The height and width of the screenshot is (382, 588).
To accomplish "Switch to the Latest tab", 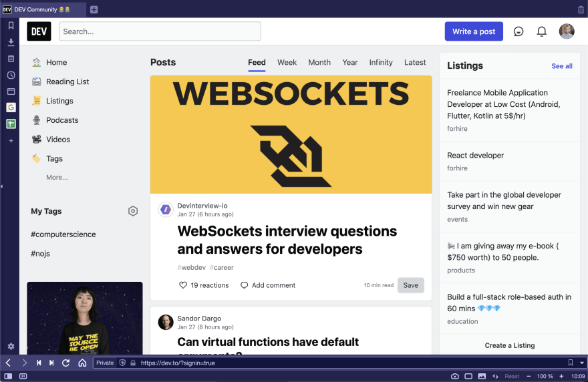I will (415, 62).
